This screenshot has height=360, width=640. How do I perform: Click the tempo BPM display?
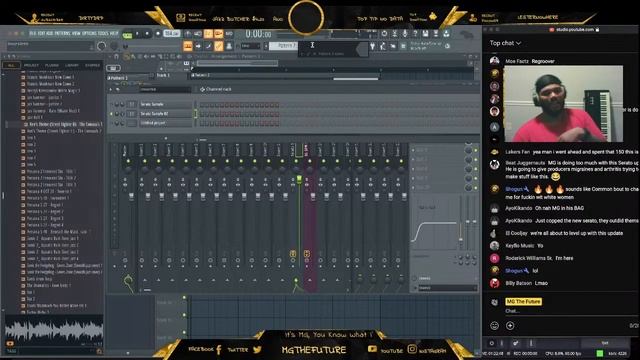tap(171, 33)
